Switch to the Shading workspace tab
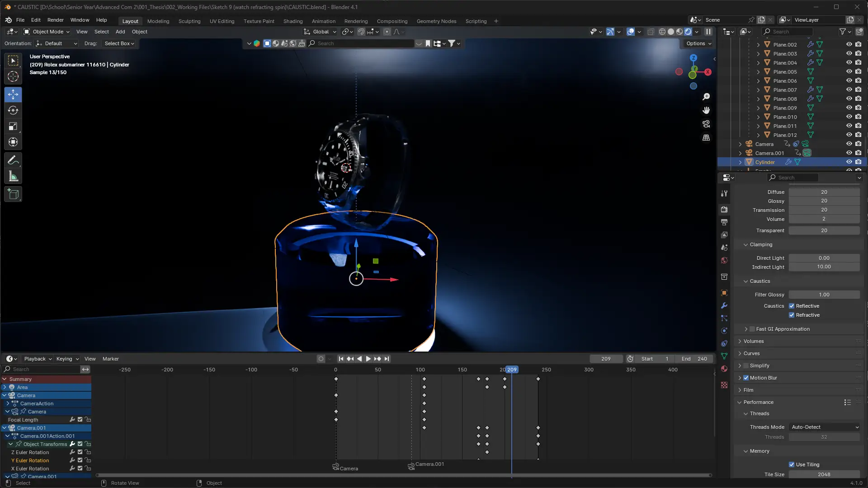The width and height of the screenshot is (868, 488). (x=292, y=21)
